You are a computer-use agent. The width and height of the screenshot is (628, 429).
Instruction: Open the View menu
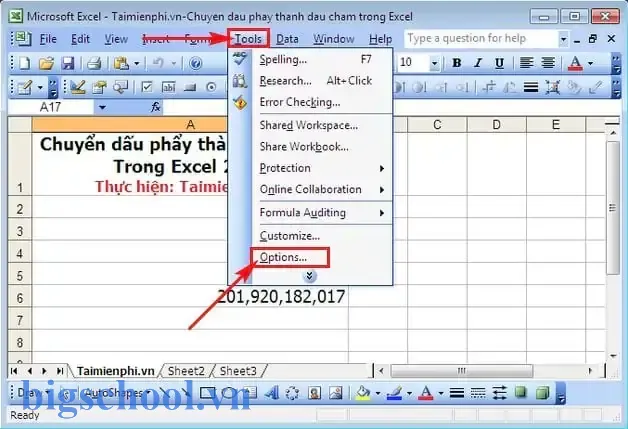pyautogui.click(x=116, y=39)
